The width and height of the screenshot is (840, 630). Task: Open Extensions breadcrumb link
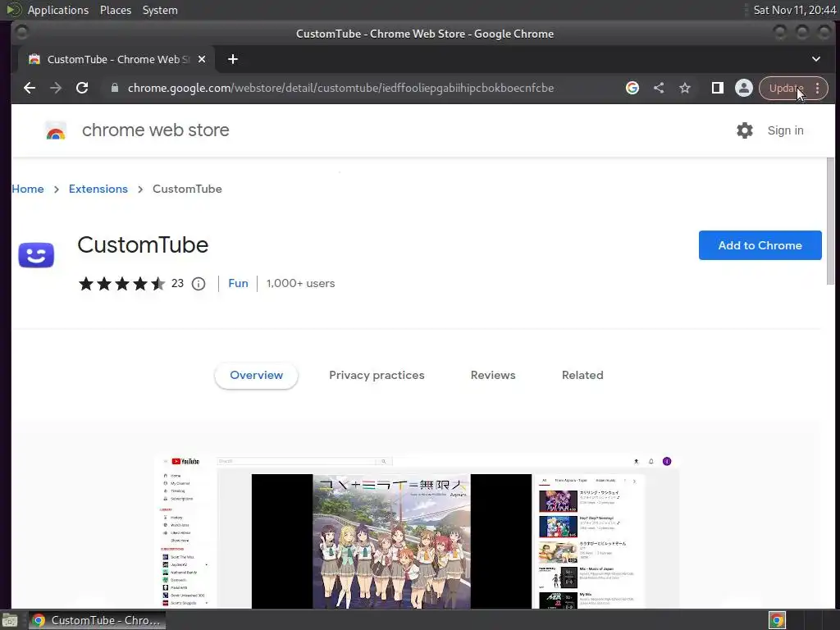click(98, 189)
